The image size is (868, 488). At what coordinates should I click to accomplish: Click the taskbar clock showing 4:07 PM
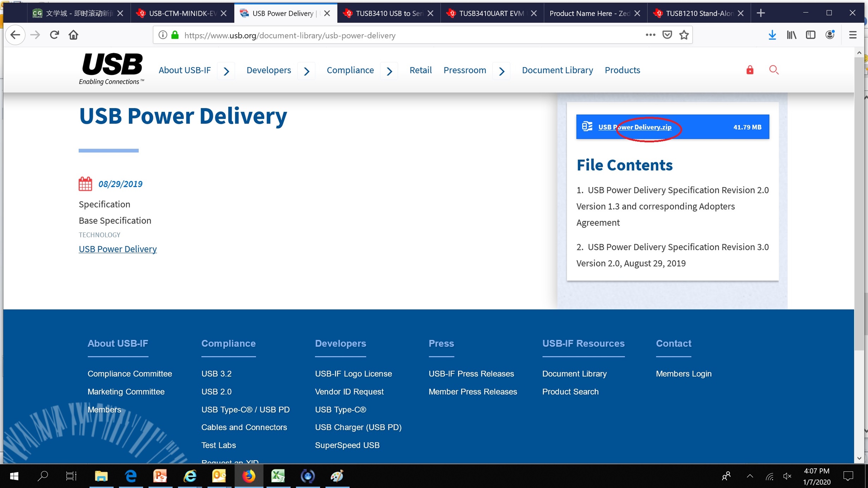click(816, 476)
